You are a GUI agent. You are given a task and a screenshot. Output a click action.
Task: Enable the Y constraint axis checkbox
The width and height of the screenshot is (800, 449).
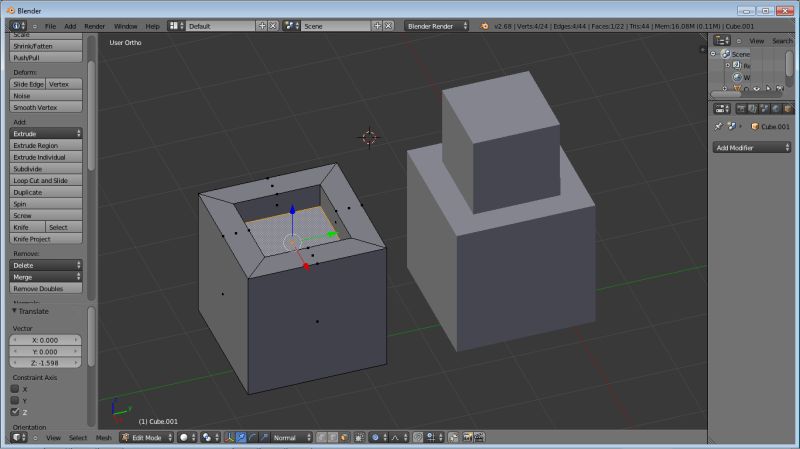pos(15,401)
